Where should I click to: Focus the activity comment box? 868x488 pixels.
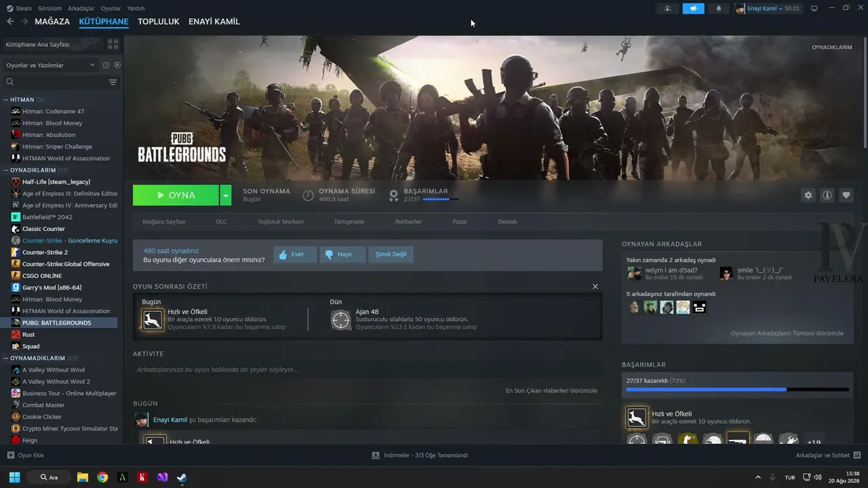(x=368, y=370)
